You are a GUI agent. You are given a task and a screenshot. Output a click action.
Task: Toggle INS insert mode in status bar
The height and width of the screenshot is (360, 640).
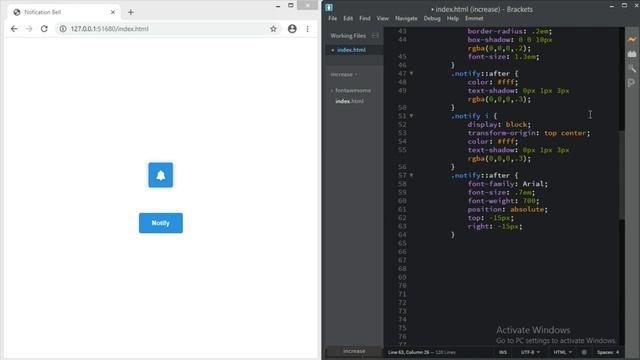point(503,352)
